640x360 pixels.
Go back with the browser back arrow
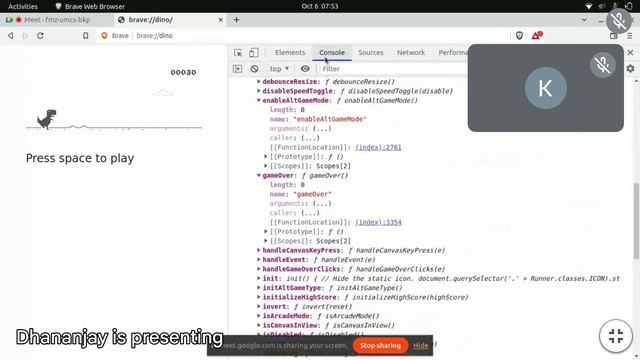pos(11,36)
